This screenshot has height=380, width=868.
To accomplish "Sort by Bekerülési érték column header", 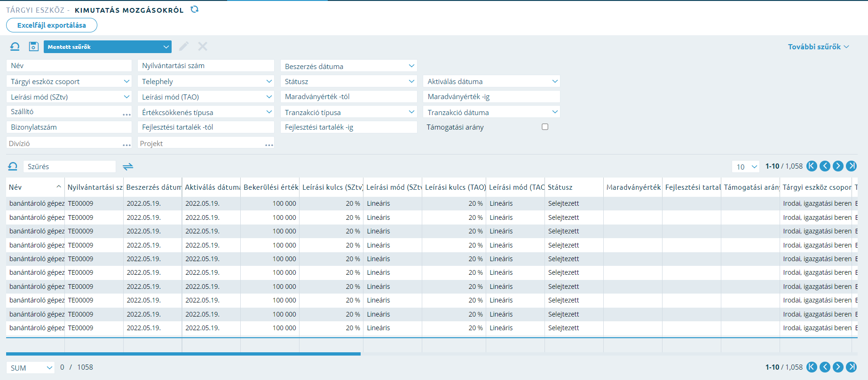I will tap(270, 187).
